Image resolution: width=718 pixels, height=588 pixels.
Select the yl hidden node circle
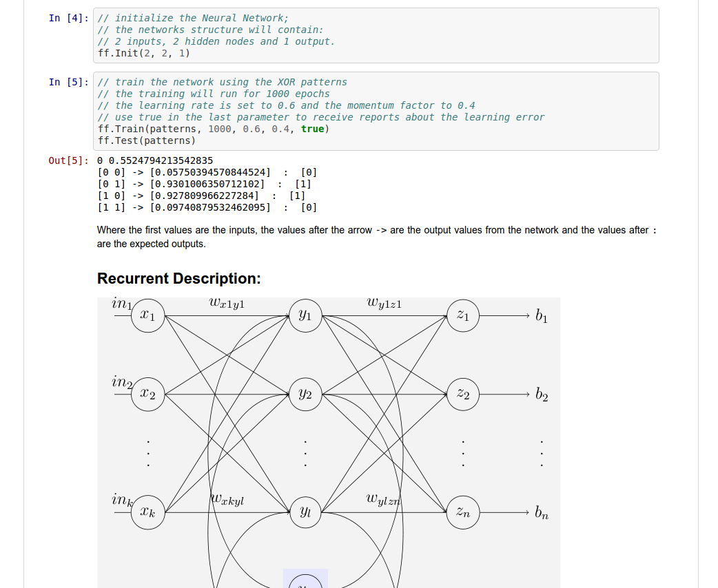click(305, 512)
